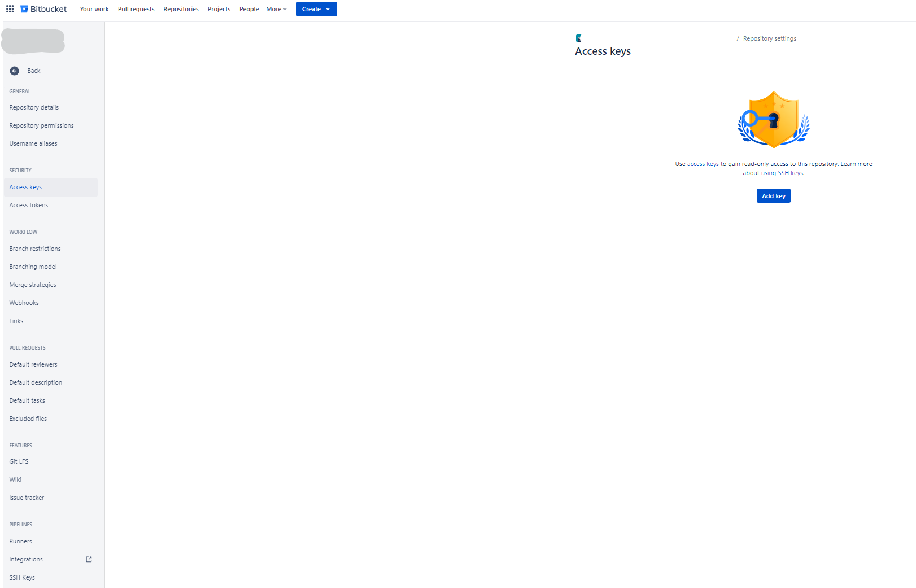Click the Bitbucket logo
This screenshot has width=916, height=588.
point(43,9)
